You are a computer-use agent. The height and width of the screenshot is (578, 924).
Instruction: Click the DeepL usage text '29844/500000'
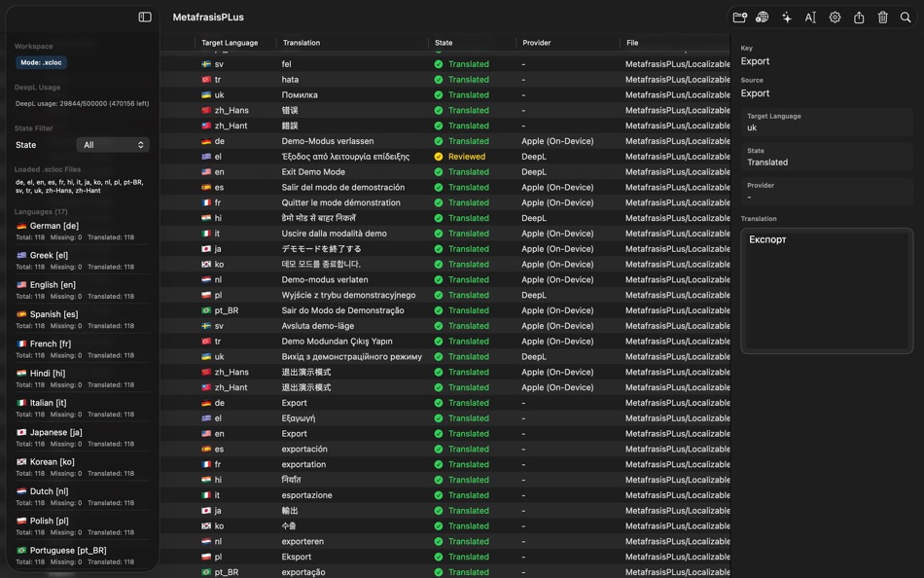tap(82, 104)
